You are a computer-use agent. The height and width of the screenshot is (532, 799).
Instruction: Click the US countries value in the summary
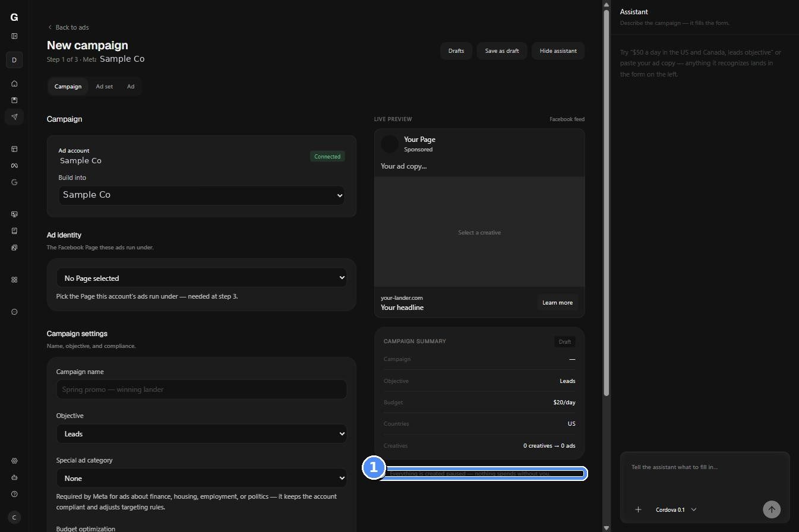click(x=571, y=424)
